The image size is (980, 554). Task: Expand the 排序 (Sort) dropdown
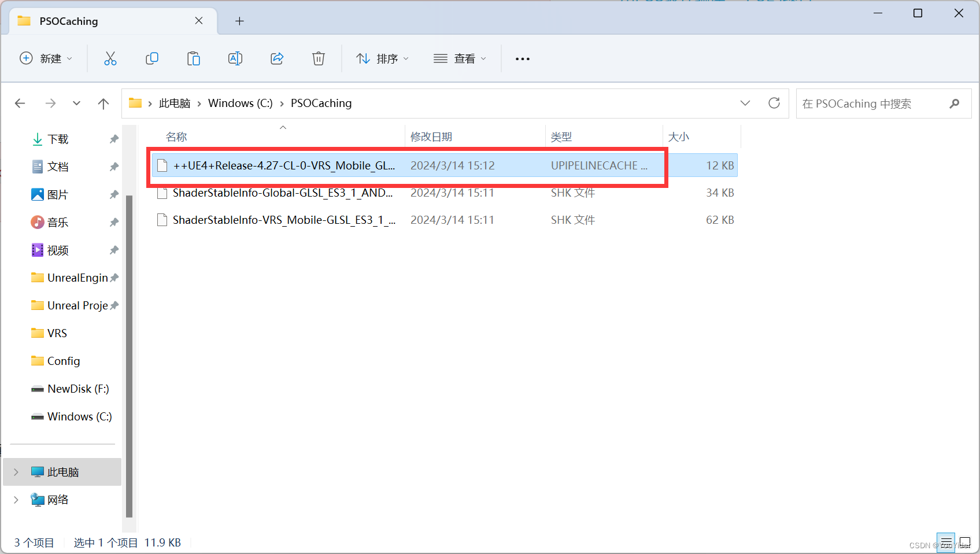(x=382, y=58)
